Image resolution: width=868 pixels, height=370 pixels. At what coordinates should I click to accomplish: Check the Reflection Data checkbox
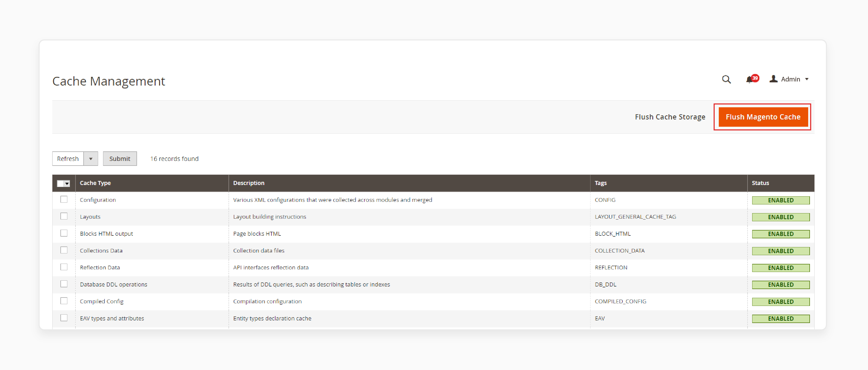click(x=64, y=267)
